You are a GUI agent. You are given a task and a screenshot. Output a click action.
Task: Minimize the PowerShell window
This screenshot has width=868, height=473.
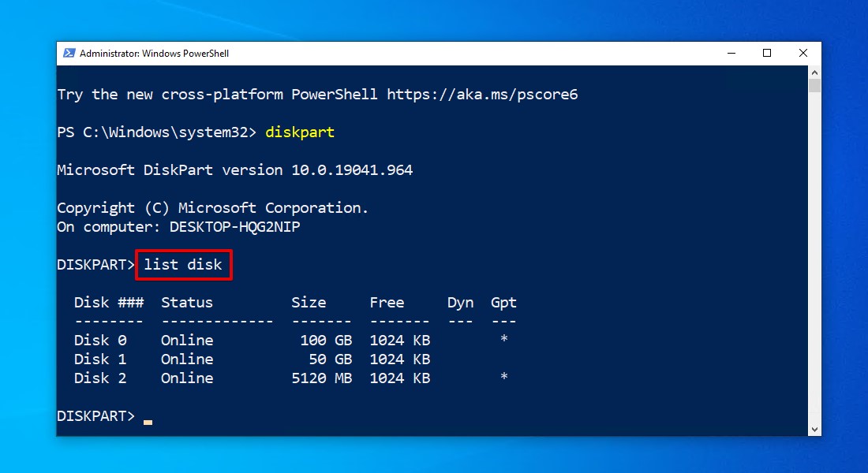click(x=731, y=53)
